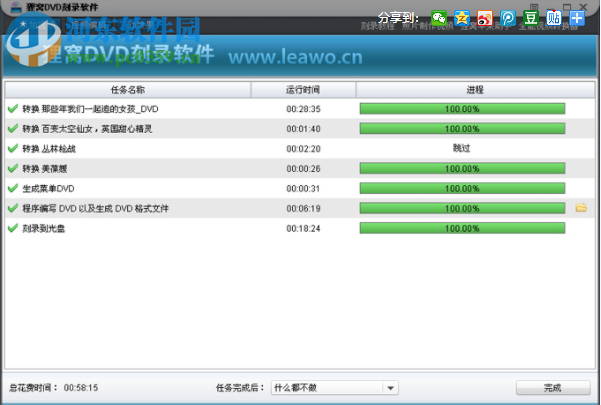This screenshot has width=601, height=405.
Task: Click the 跳过 status text
Action: (x=461, y=148)
